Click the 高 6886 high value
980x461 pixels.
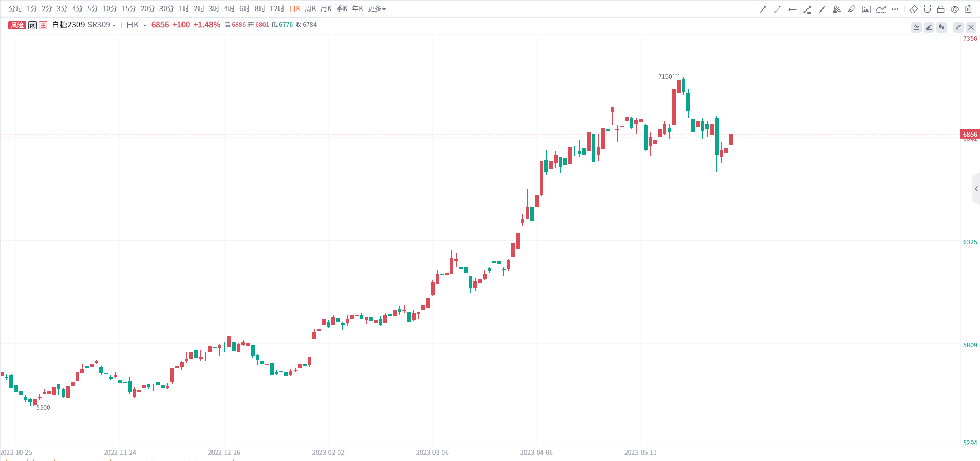click(x=235, y=25)
